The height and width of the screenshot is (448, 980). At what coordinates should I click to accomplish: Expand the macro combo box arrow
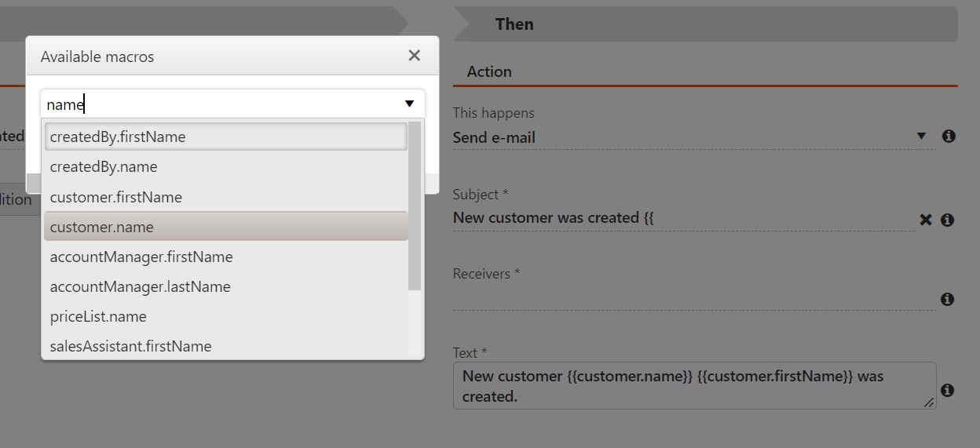(409, 104)
